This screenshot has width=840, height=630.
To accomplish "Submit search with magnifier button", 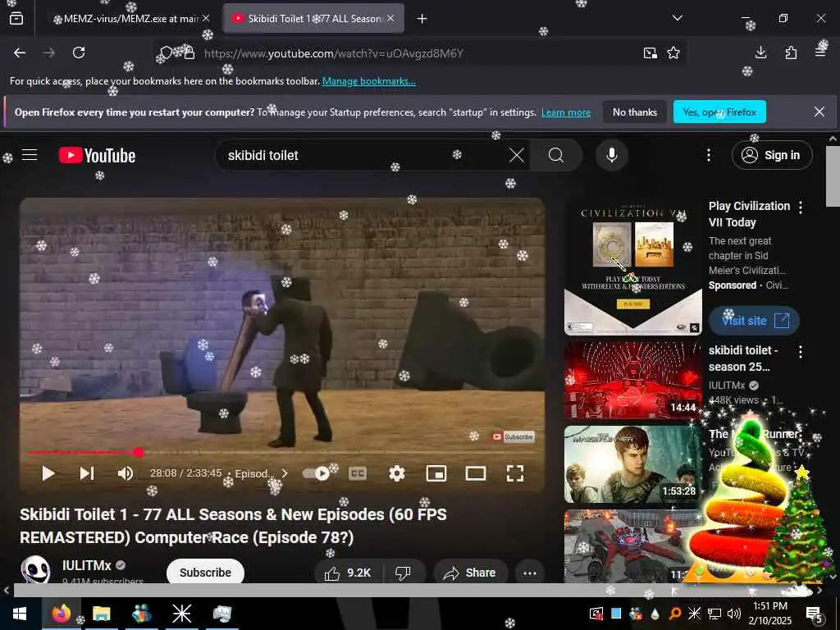I will (x=556, y=155).
